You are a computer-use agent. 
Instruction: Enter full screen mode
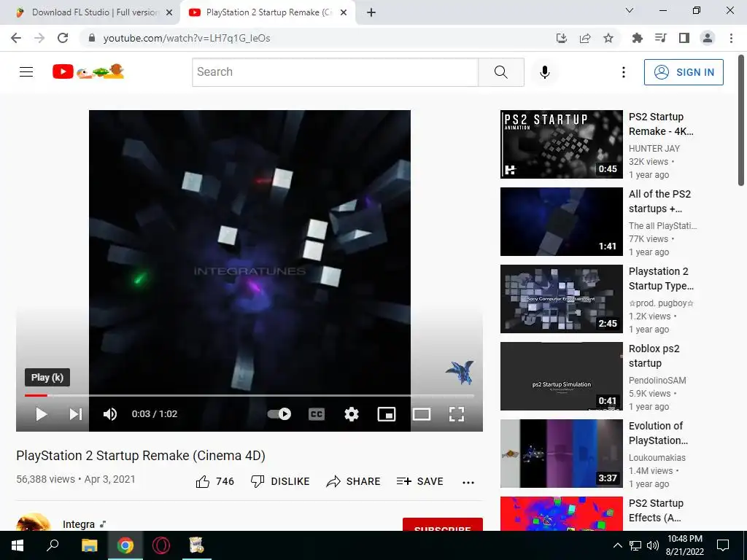[x=457, y=414]
